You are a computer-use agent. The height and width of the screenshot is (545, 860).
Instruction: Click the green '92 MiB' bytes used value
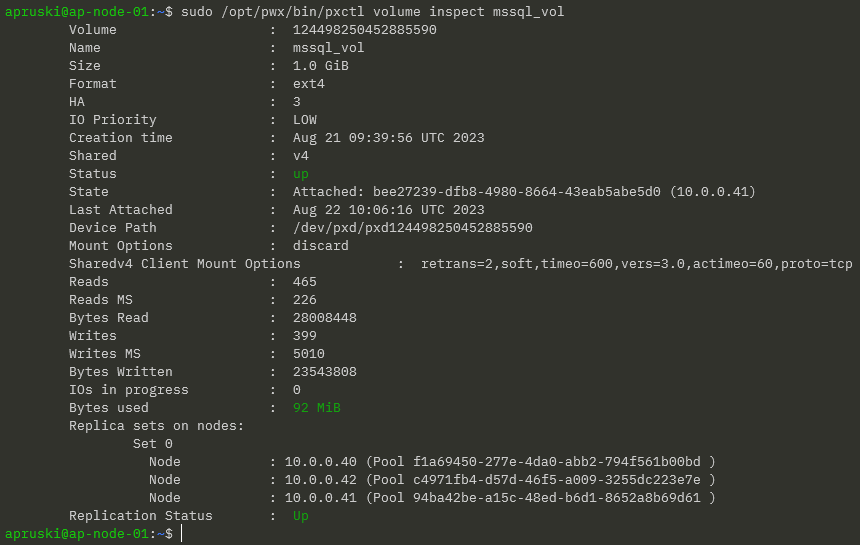[x=316, y=408]
